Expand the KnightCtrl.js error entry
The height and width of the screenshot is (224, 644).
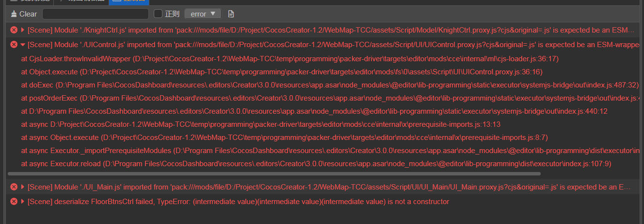point(23,30)
